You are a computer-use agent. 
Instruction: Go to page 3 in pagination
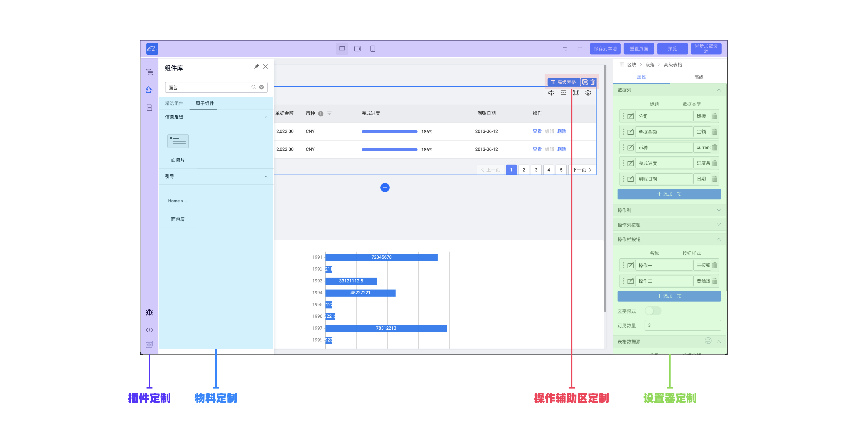pyautogui.click(x=536, y=170)
